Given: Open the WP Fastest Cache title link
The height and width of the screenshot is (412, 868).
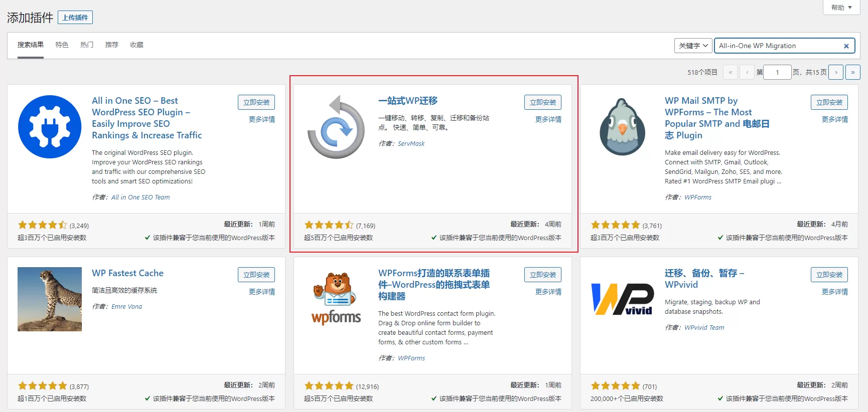Looking at the screenshot, I should click(x=127, y=273).
